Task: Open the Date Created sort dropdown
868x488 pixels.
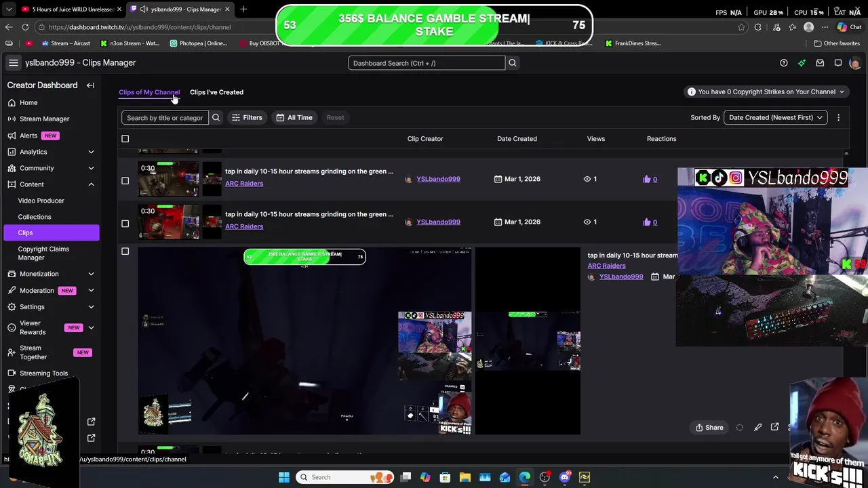Action: pyautogui.click(x=776, y=117)
